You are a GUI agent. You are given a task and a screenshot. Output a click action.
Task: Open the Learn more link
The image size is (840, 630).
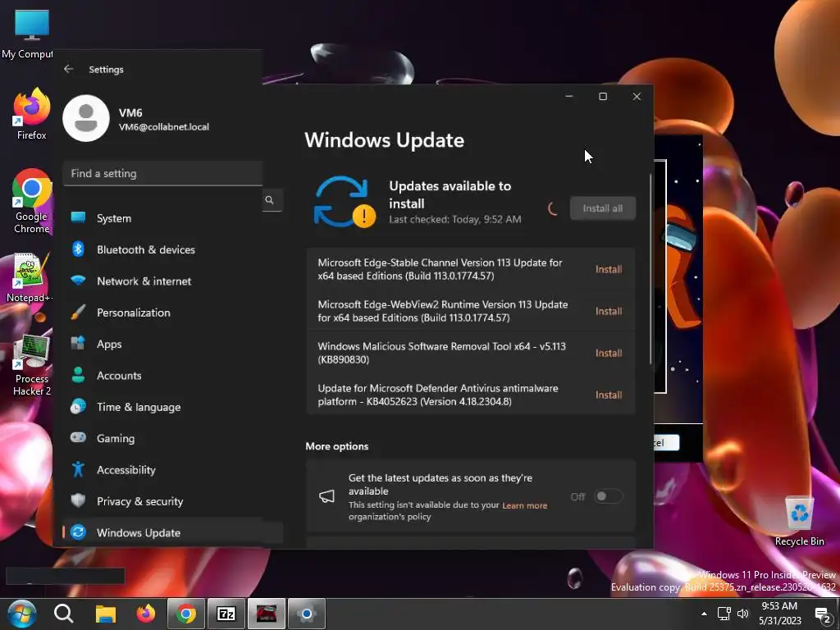pos(524,505)
